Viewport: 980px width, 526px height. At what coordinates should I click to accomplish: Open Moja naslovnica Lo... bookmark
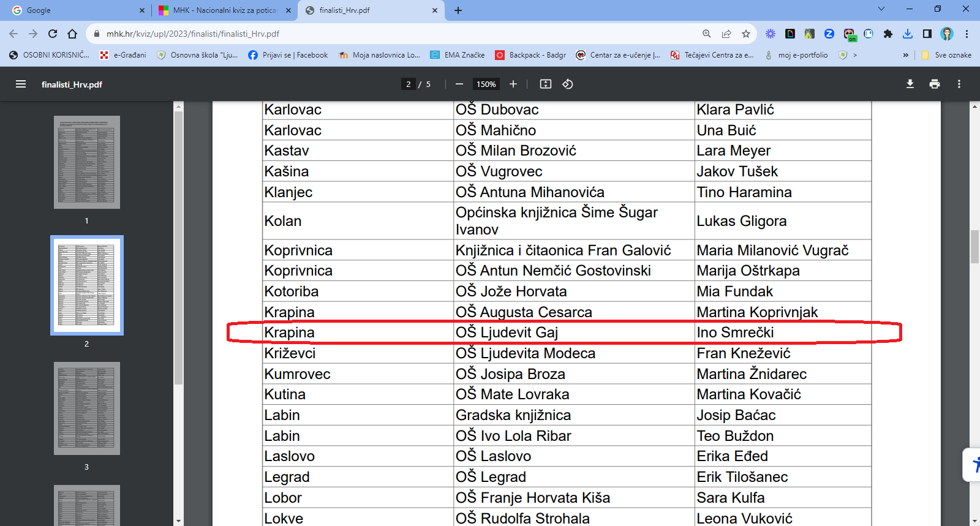379,55
